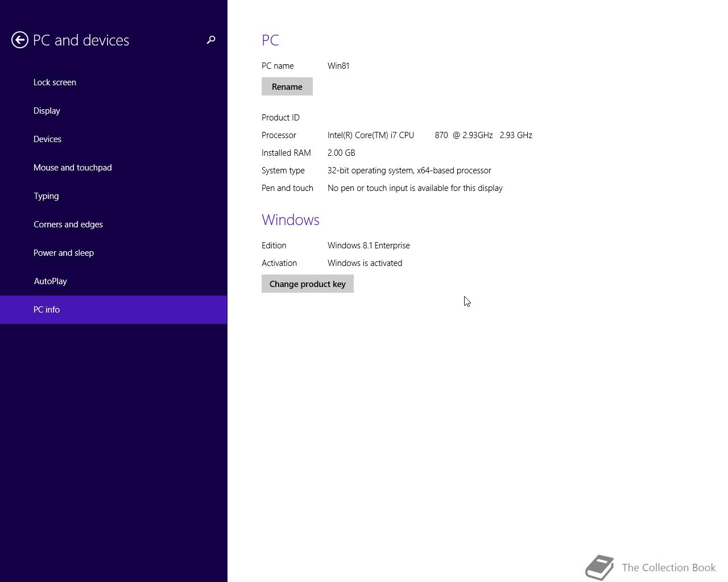The image size is (728, 582).
Task: Go back using the circled arrow icon
Action: point(20,40)
